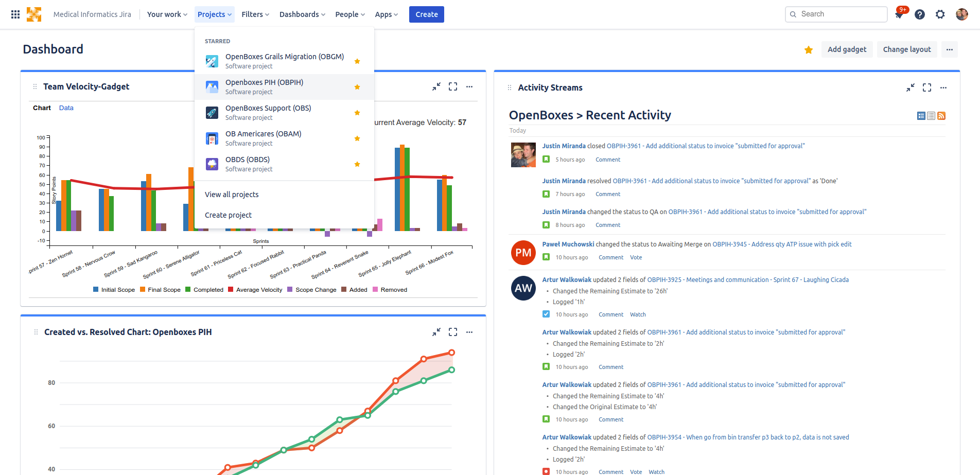Toggle the dashboard favorite star
Screen dimensions: 980x475
(x=809, y=49)
